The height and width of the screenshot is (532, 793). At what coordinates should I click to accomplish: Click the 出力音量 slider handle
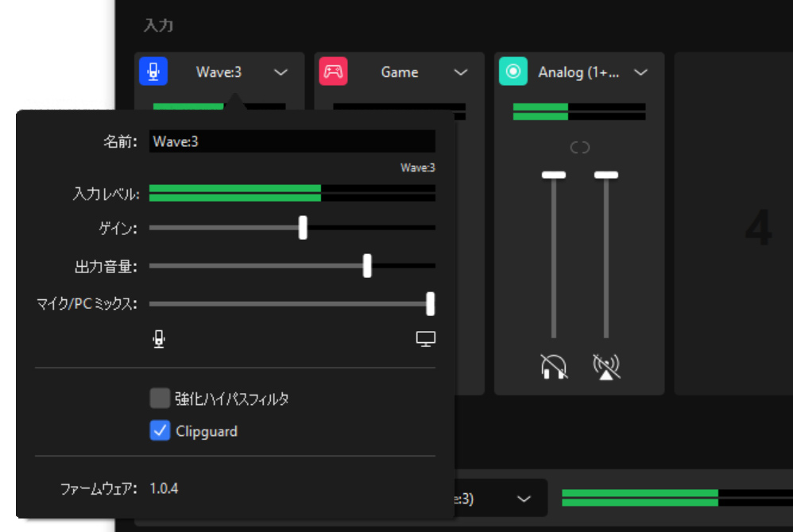coord(367,266)
